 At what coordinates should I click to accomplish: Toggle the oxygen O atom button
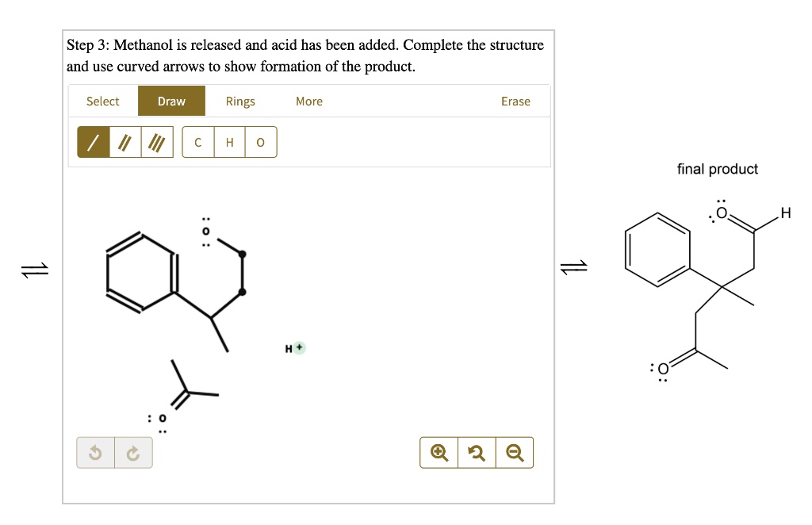tap(260, 142)
